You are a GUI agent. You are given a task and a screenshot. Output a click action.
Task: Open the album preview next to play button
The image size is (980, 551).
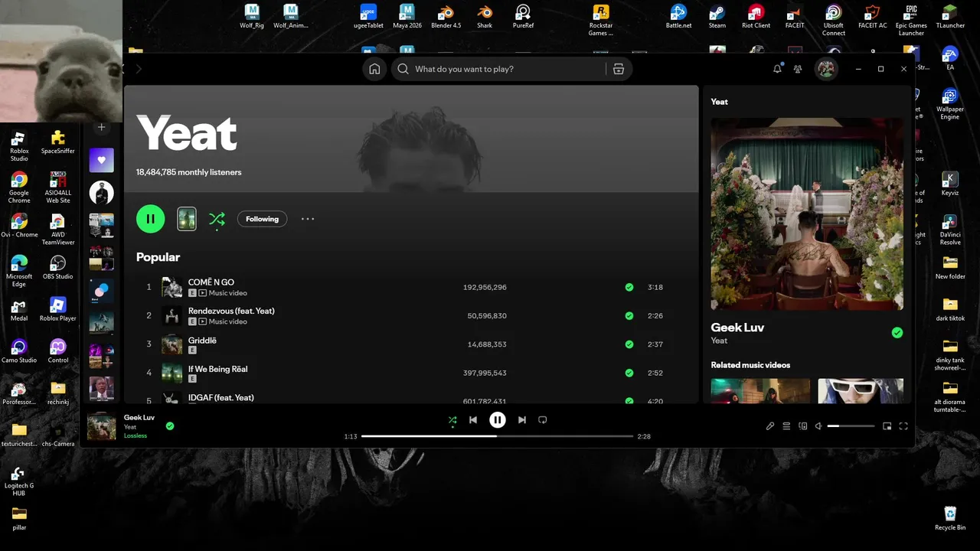coord(187,219)
